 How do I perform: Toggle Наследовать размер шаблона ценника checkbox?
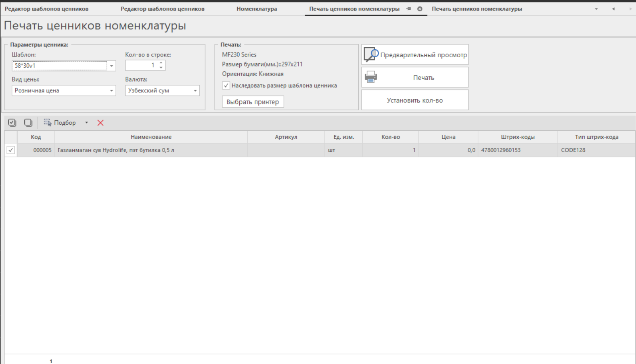pos(226,86)
